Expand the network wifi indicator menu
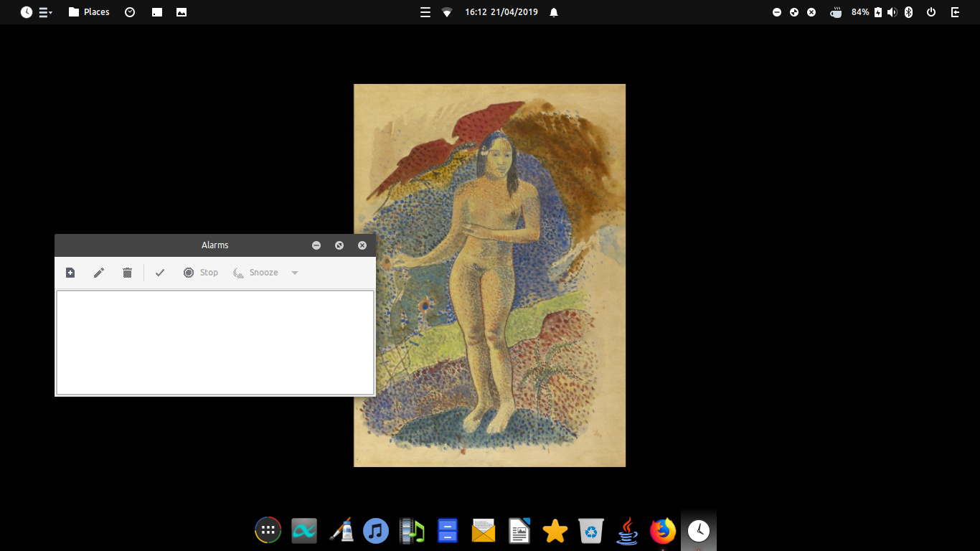This screenshot has width=980, height=551. coord(446,12)
